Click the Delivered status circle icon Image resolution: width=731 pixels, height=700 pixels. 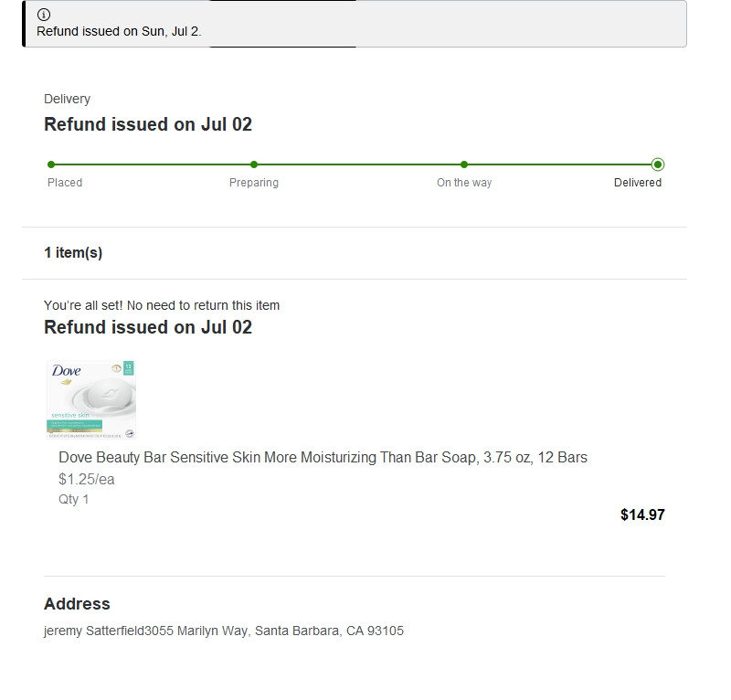pyautogui.click(x=658, y=164)
